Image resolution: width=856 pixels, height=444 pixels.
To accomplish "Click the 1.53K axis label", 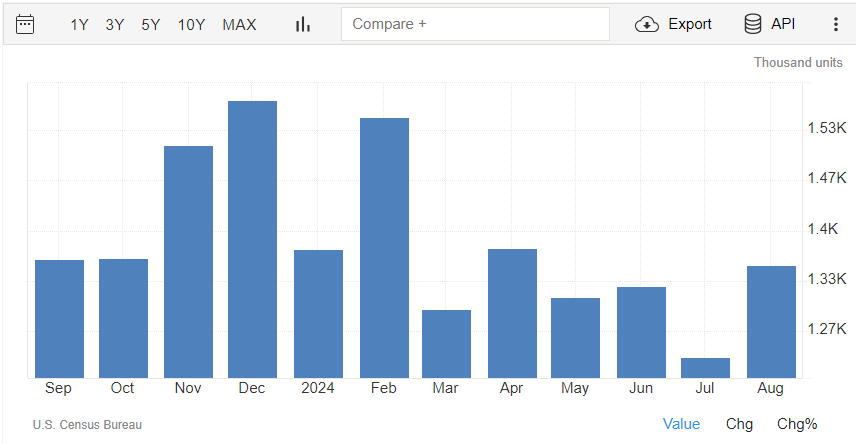I will pos(827,128).
